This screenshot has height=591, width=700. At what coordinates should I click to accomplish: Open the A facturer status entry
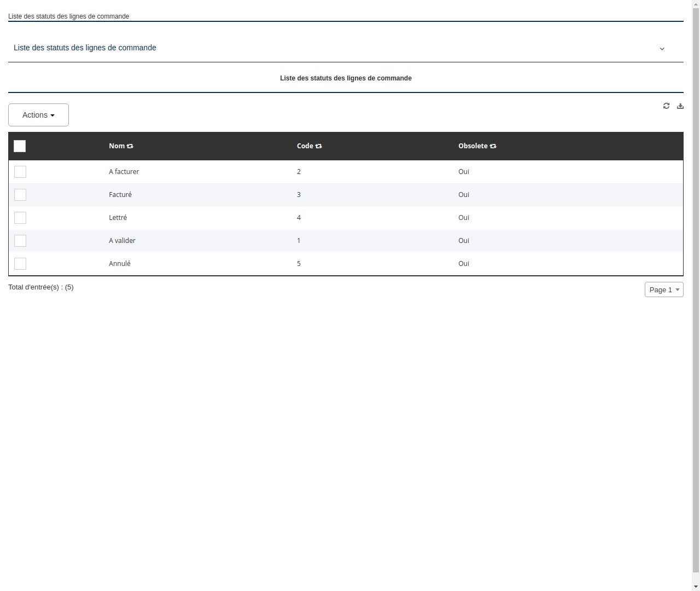coord(124,171)
